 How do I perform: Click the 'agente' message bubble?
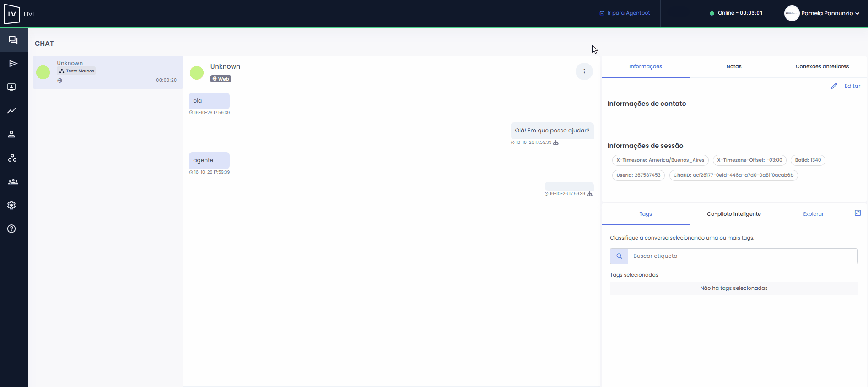point(209,160)
